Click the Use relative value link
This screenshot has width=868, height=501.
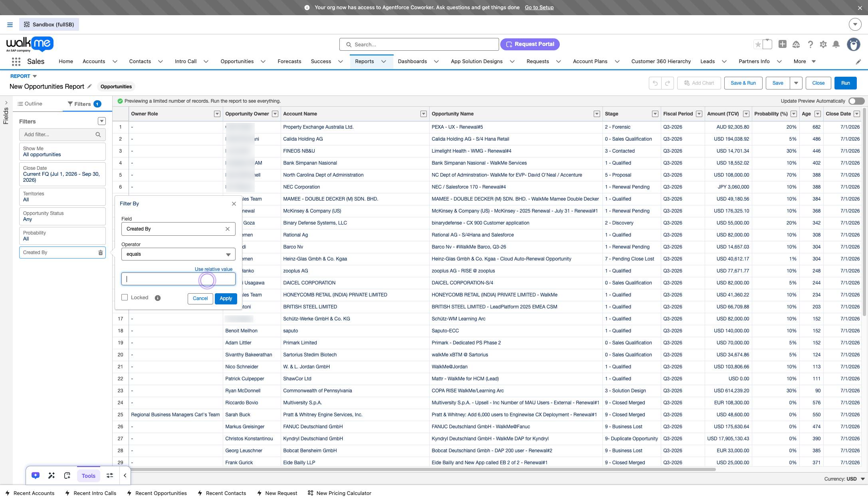click(x=214, y=269)
